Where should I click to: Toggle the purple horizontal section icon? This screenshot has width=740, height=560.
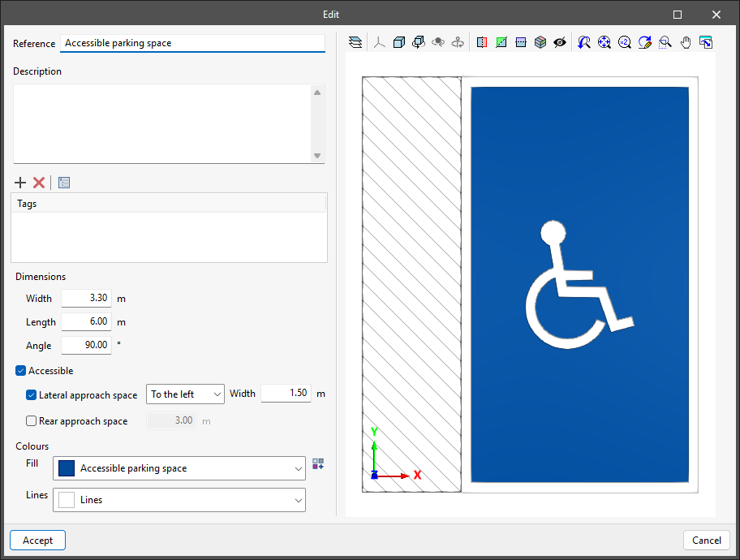(x=521, y=42)
